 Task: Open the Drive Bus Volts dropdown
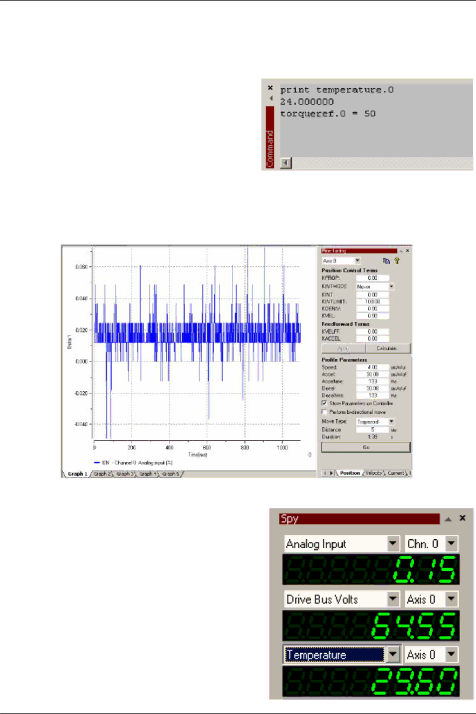coord(393,599)
